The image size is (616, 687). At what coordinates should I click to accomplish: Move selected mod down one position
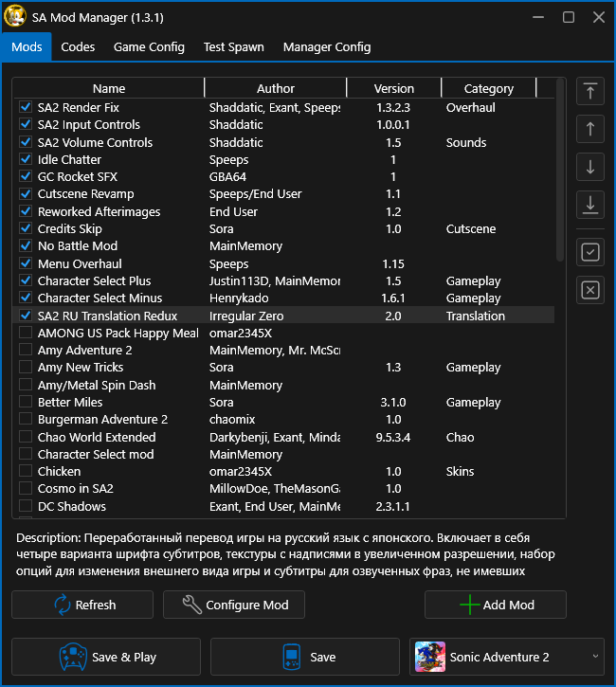pos(590,167)
